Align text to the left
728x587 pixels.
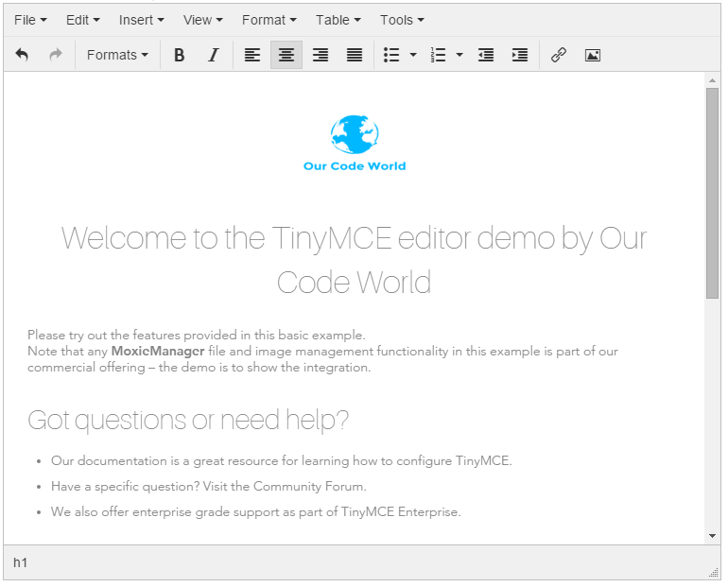(252, 55)
